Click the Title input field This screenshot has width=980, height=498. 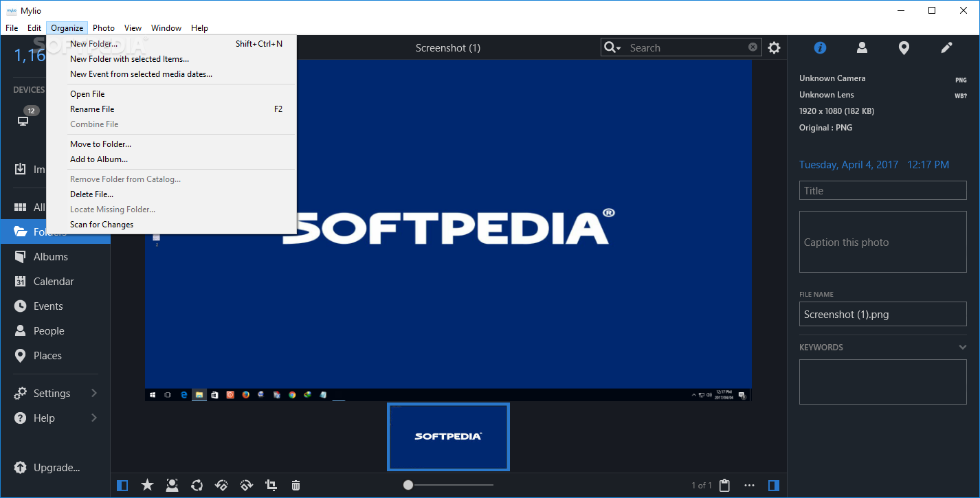pos(883,190)
